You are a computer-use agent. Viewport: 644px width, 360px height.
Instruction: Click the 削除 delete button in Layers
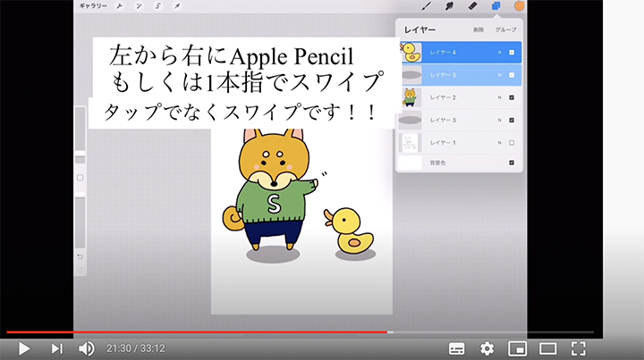click(x=479, y=29)
